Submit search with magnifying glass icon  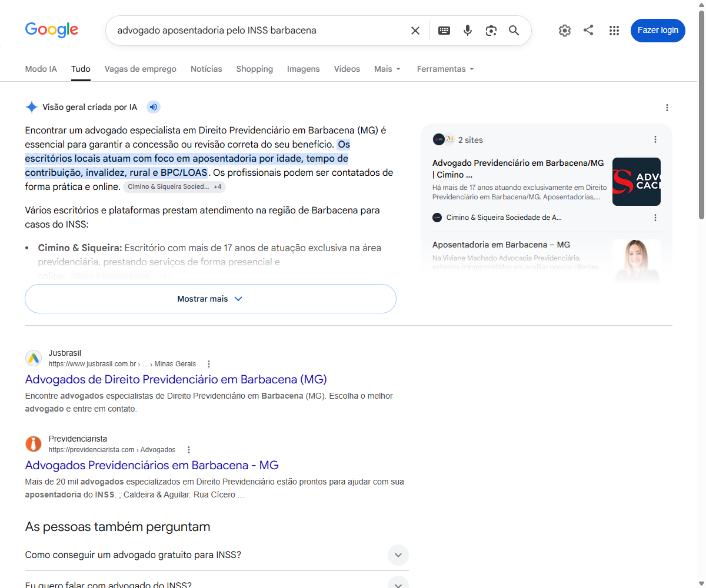click(514, 31)
